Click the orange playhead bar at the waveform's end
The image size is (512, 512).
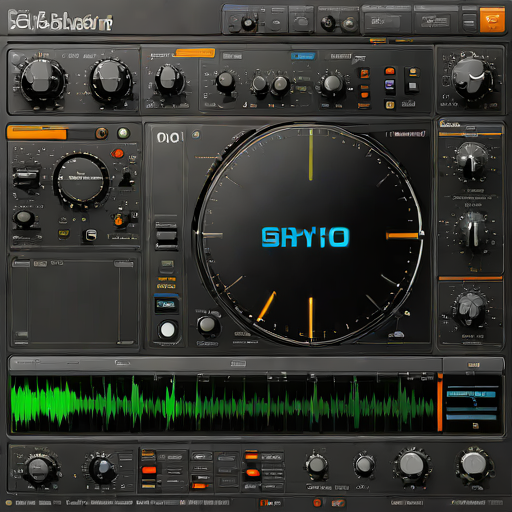pyautogui.click(x=440, y=403)
